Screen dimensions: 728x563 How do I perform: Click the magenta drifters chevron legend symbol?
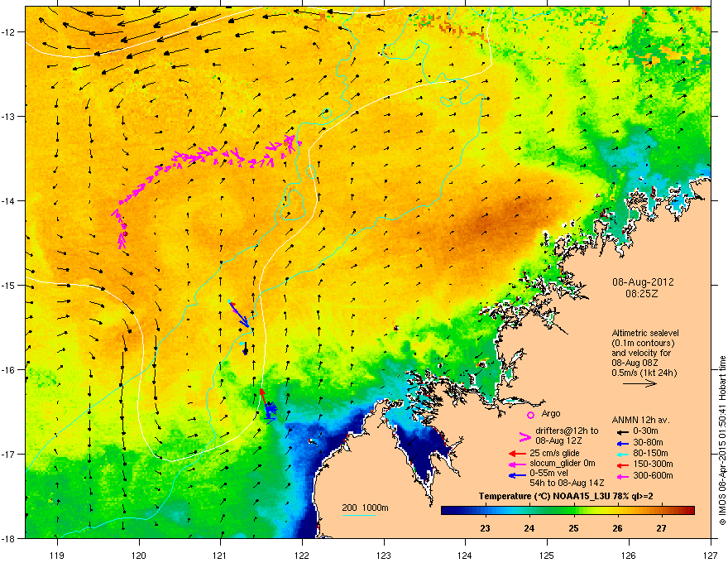pyautogui.click(x=524, y=436)
